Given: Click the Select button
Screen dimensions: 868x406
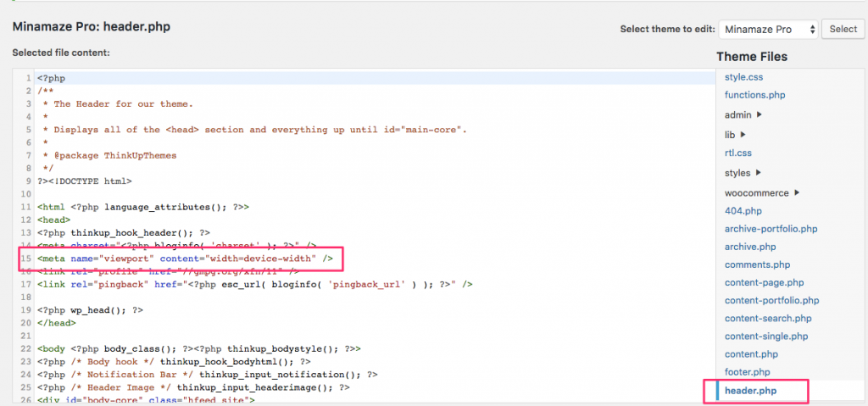Looking at the screenshot, I should pyautogui.click(x=843, y=29).
